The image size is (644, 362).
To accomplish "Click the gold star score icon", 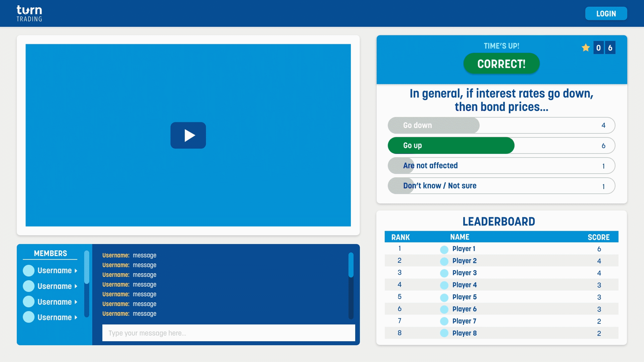I will (586, 48).
